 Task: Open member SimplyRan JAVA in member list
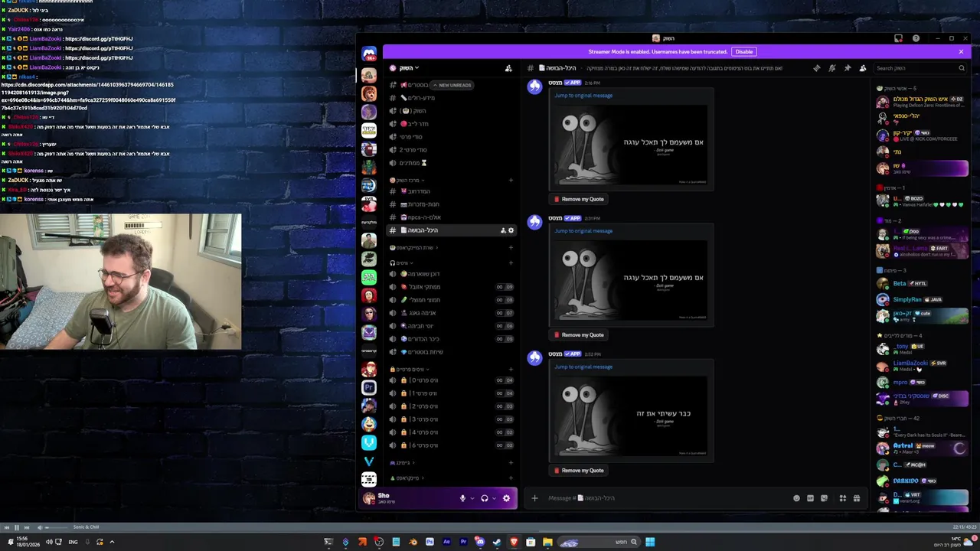coord(922,300)
